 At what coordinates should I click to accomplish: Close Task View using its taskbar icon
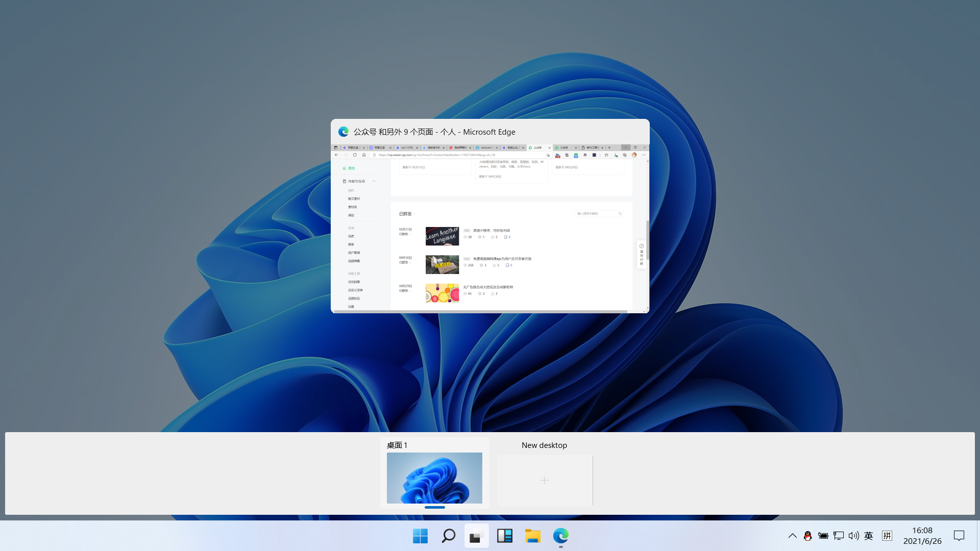[476, 536]
